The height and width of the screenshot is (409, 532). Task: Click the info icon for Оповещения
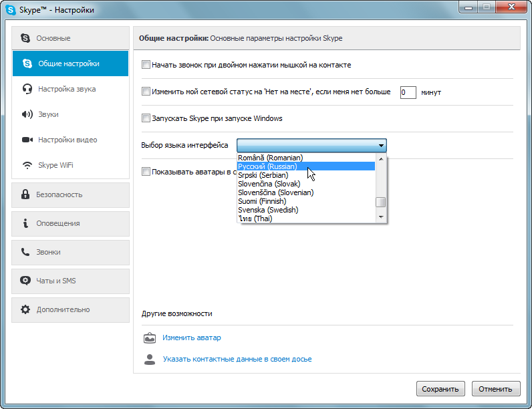[x=25, y=223]
